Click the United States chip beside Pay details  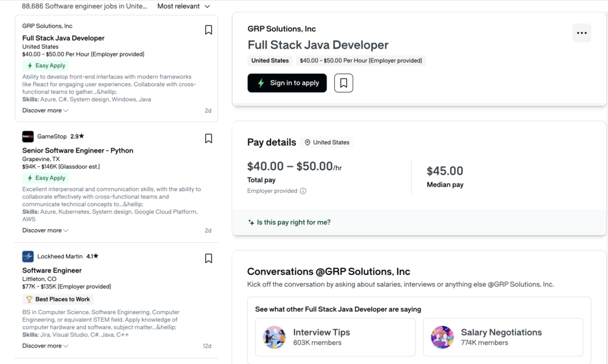click(327, 143)
